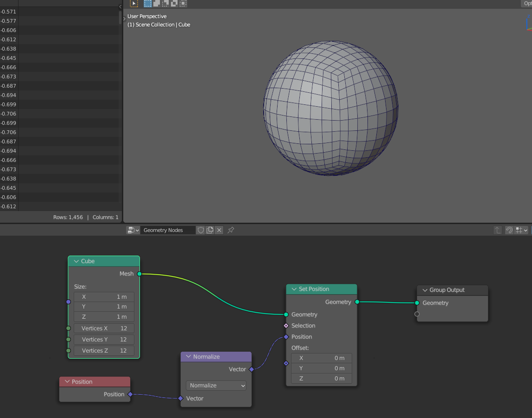
Task: Choose the Subtract selection mode icon
Action: [x=165, y=3]
